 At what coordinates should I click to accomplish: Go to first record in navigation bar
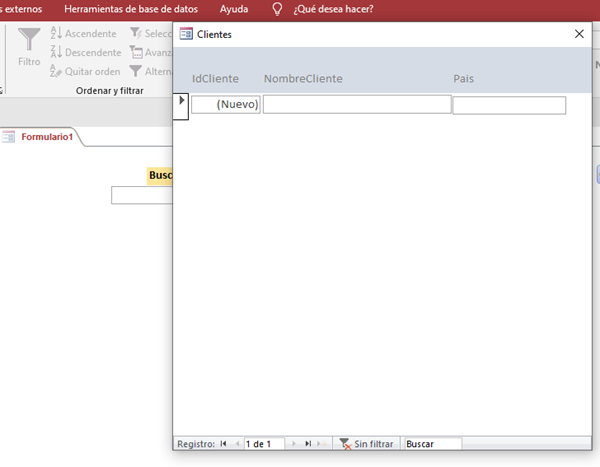click(x=224, y=444)
